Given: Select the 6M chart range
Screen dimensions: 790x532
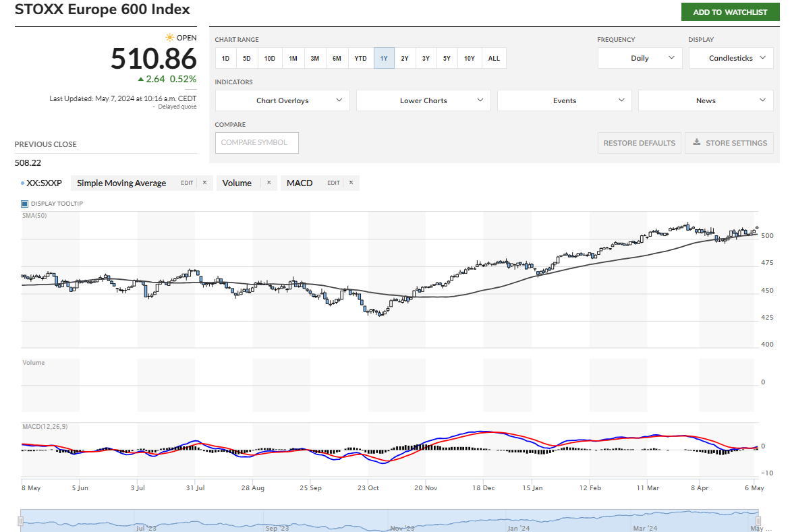Looking at the screenshot, I should tap(337, 59).
